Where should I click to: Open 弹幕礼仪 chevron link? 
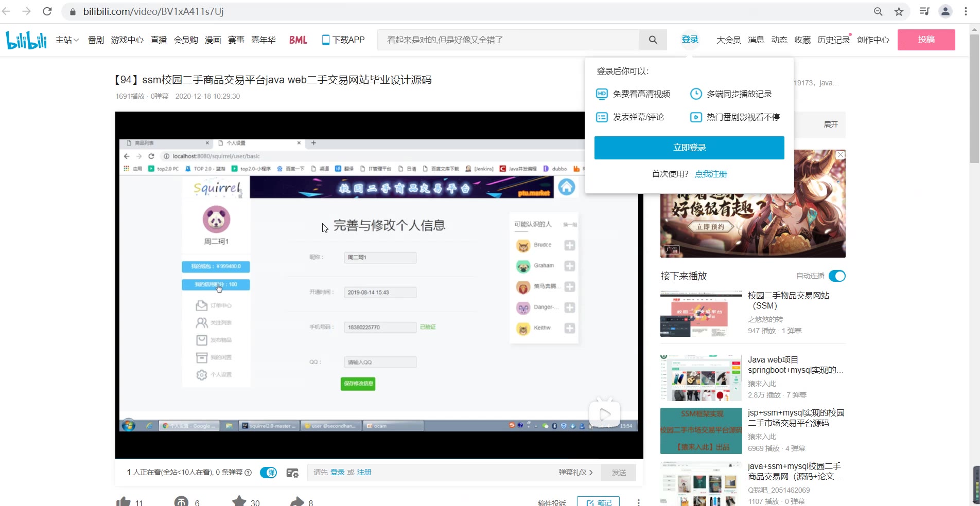[575, 473]
